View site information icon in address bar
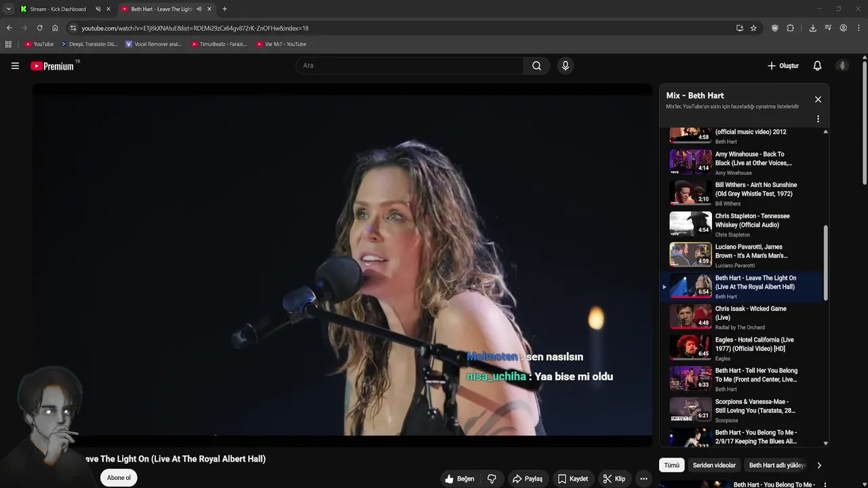The height and width of the screenshot is (488, 868). 73,28
